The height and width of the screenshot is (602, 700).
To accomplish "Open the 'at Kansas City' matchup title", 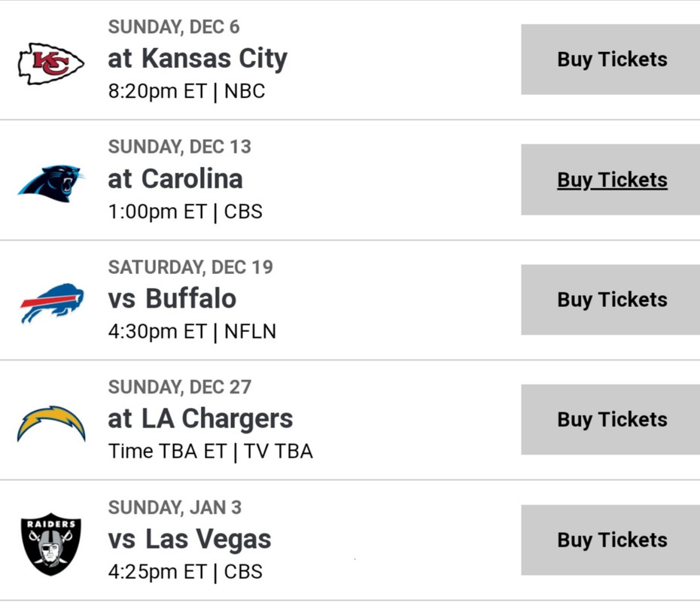I will pos(198,59).
